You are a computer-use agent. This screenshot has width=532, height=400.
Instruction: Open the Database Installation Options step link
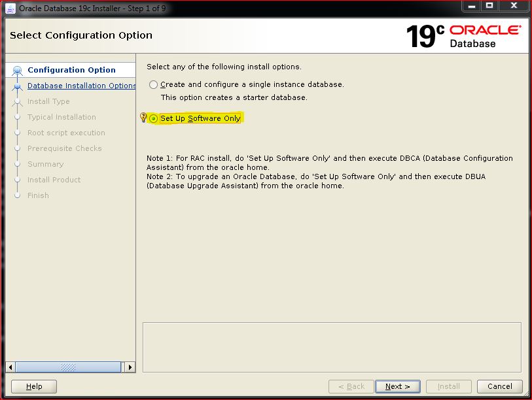click(81, 86)
